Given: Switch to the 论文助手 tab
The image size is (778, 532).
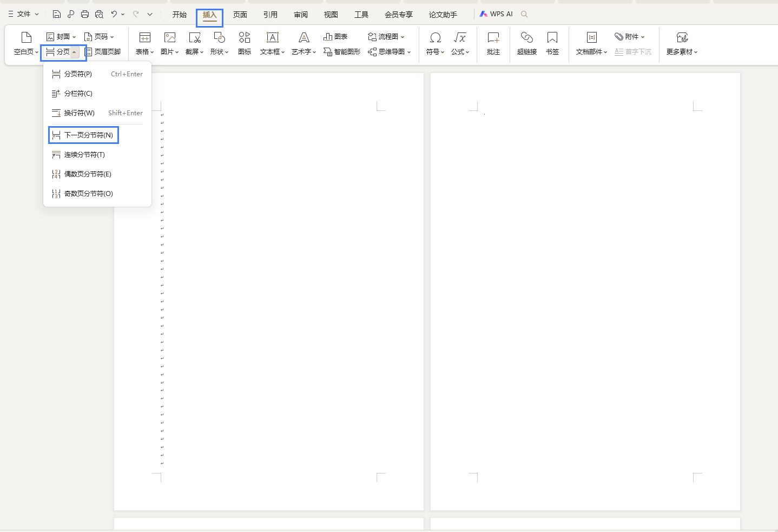Looking at the screenshot, I should coord(443,15).
